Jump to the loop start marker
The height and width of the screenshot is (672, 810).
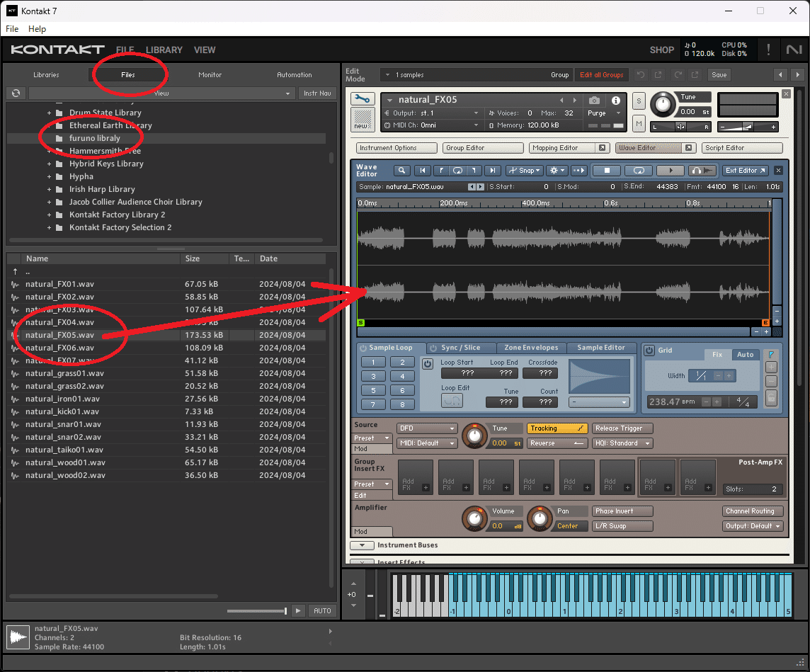coord(440,171)
